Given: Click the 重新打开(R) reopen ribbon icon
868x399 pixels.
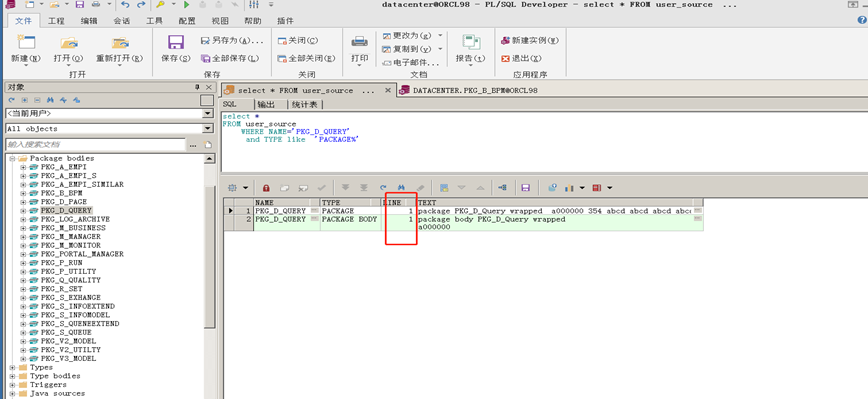Looking at the screenshot, I should pos(120,43).
